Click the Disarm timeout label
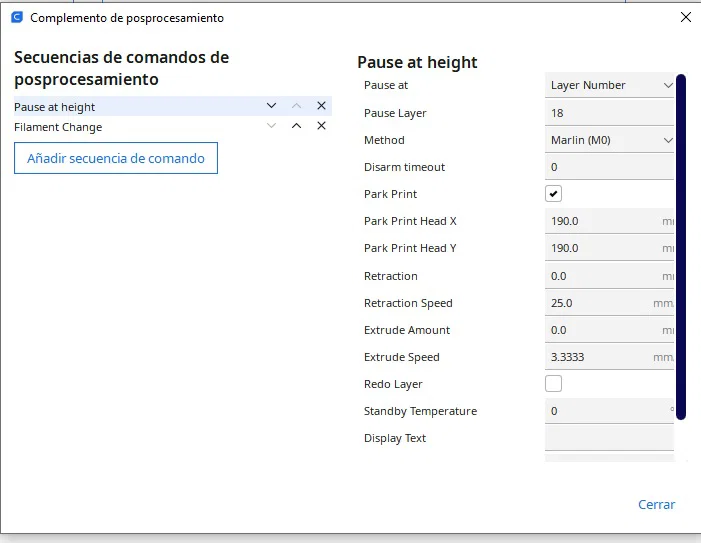The width and height of the screenshot is (701, 543). tap(404, 167)
